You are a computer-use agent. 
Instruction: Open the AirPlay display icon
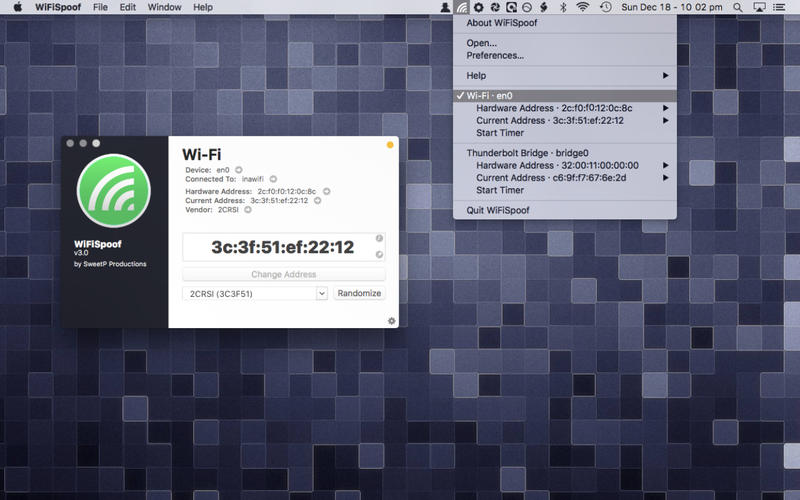tap(759, 7)
